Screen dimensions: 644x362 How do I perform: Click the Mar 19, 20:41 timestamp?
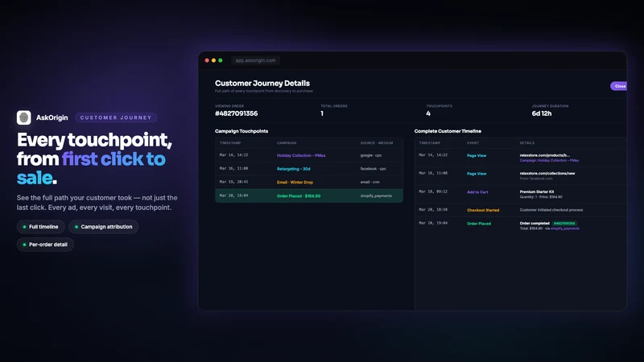click(233, 182)
